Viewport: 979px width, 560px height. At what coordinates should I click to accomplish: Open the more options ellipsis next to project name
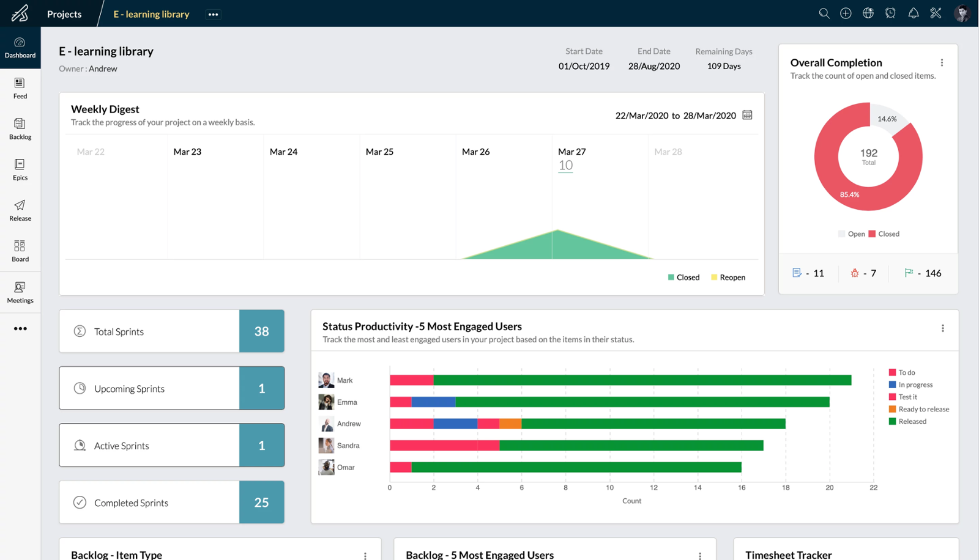[x=213, y=13]
